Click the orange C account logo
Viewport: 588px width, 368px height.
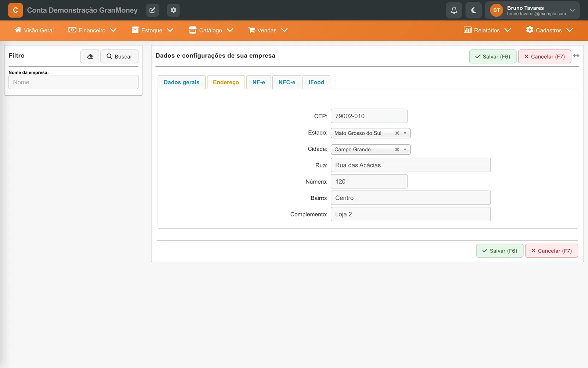coord(15,10)
